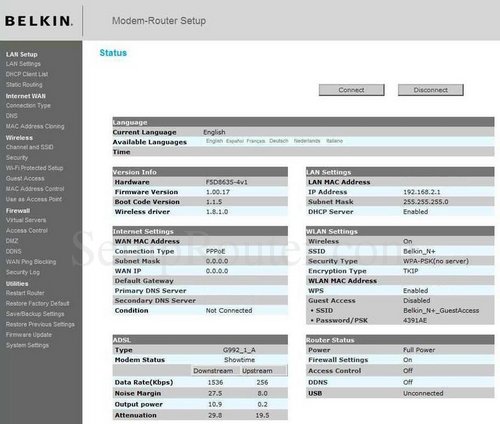Click the Condition label in Internet Settings
The image size is (500, 424).
tap(131, 310)
